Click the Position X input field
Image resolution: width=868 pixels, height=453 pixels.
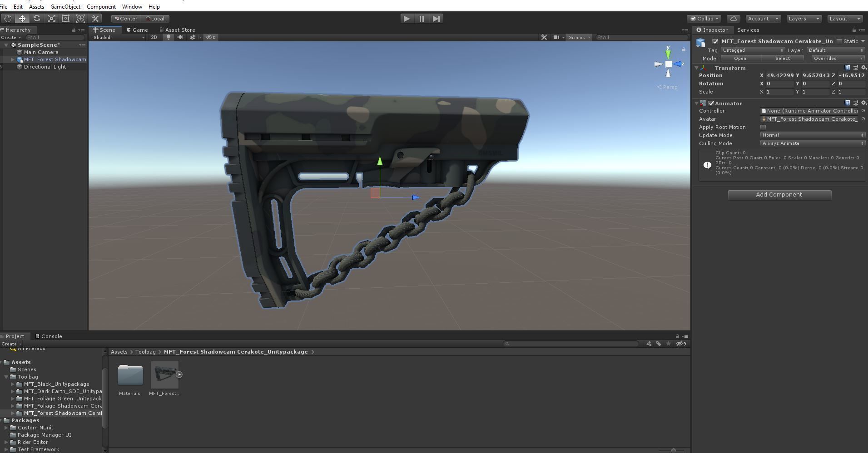pos(780,75)
